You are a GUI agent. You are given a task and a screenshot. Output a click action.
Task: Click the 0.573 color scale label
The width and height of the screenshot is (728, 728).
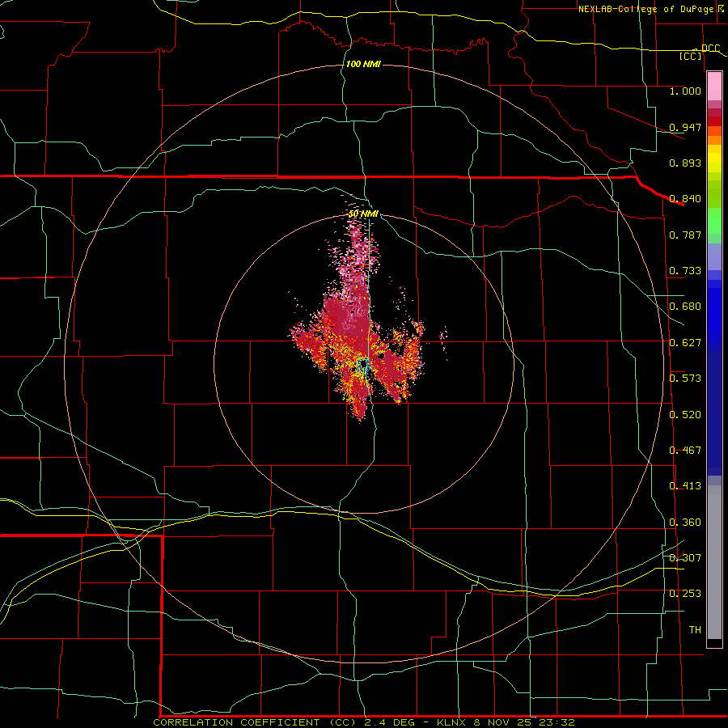click(x=685, y=379)
